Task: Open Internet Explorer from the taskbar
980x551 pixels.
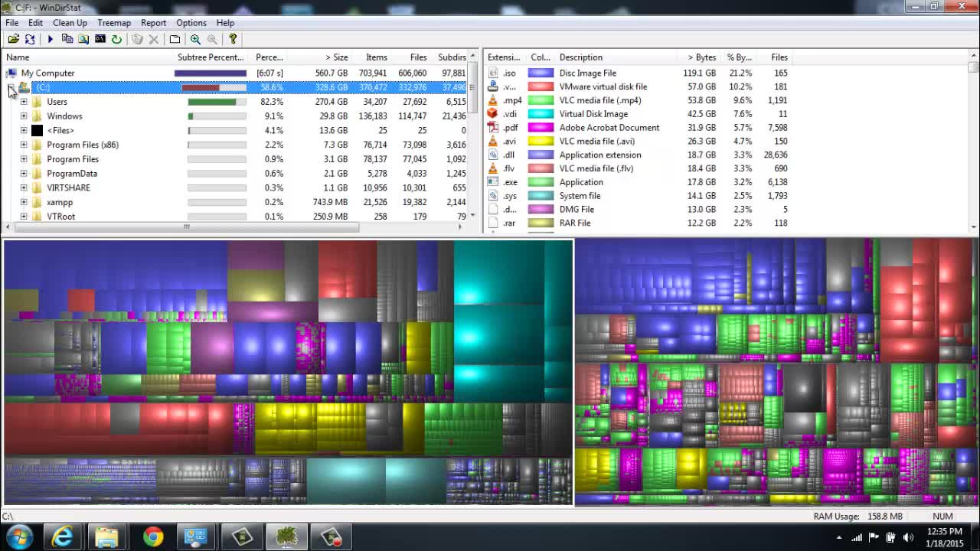Action: [63, 536]
